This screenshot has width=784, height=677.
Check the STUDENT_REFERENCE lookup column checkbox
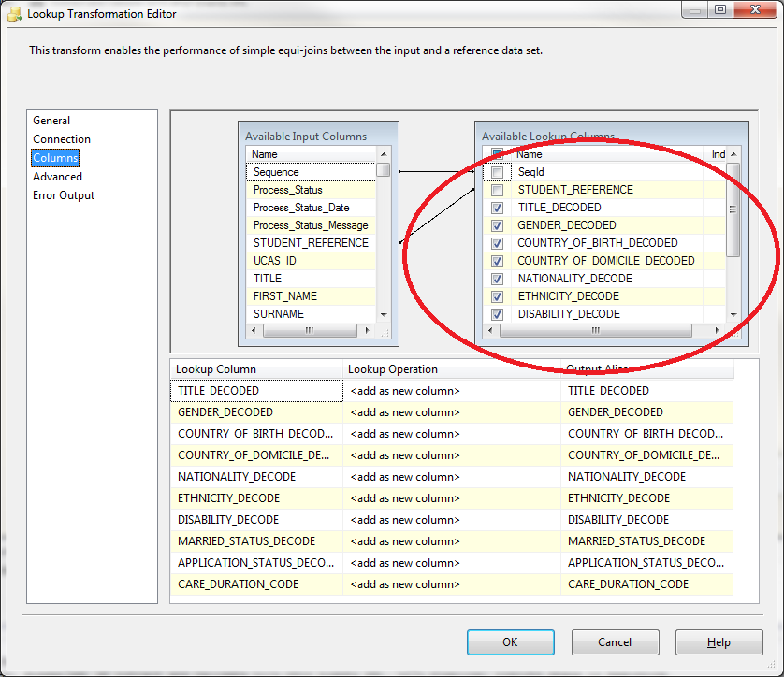[x=497, y=190]
